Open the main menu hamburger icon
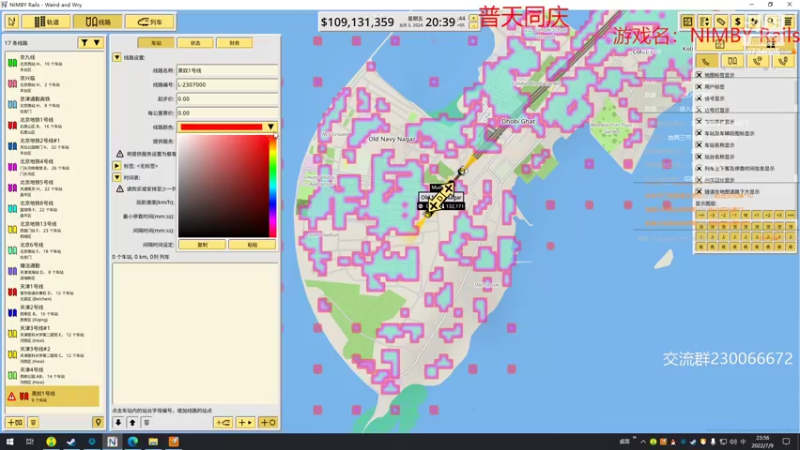 tap(788, 21)
